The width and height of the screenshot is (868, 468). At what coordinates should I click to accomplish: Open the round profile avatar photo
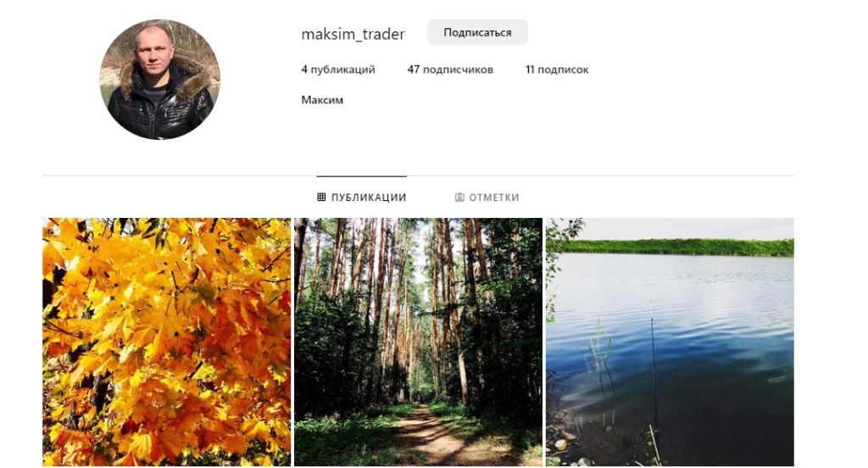(x=160, y=79)
